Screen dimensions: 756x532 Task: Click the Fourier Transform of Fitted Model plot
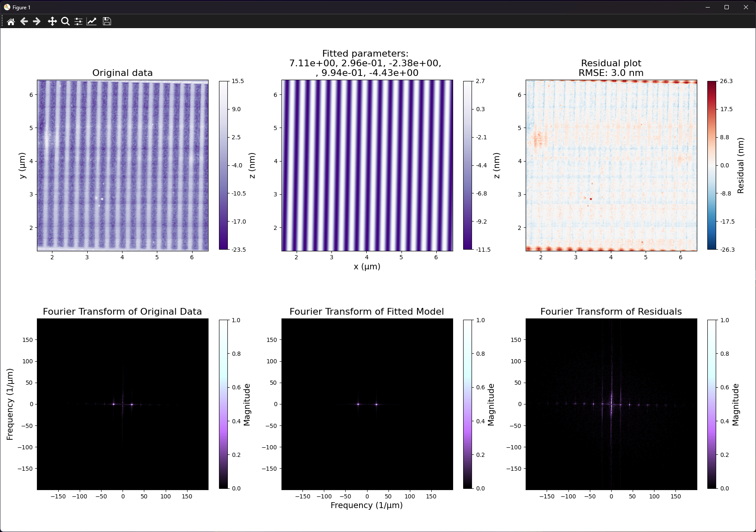[x=367, y=404]
